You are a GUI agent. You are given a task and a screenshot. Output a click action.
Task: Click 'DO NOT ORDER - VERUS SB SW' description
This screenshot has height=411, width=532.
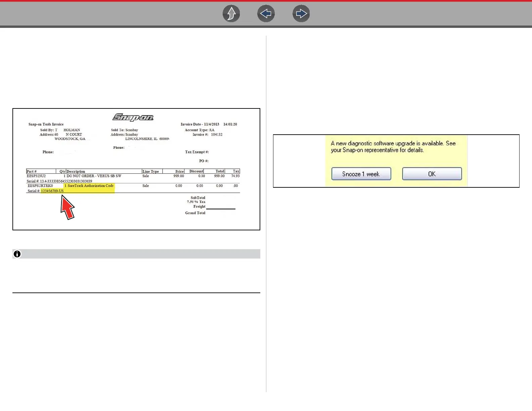tap(94, 176)
